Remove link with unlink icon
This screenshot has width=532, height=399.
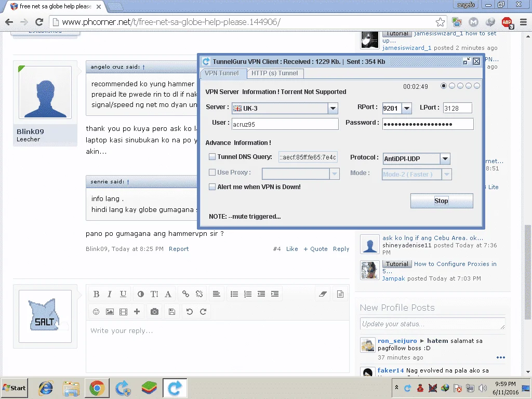point(199,294)
